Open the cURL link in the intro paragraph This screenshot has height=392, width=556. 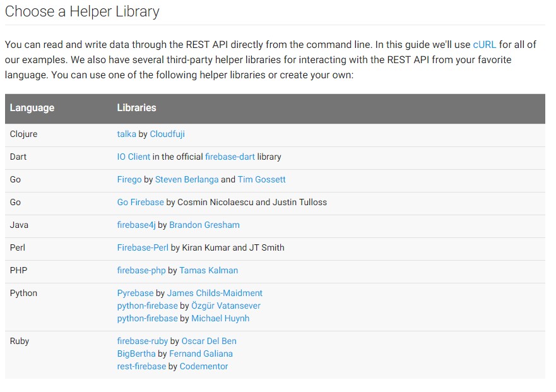(x=485, y=45)
